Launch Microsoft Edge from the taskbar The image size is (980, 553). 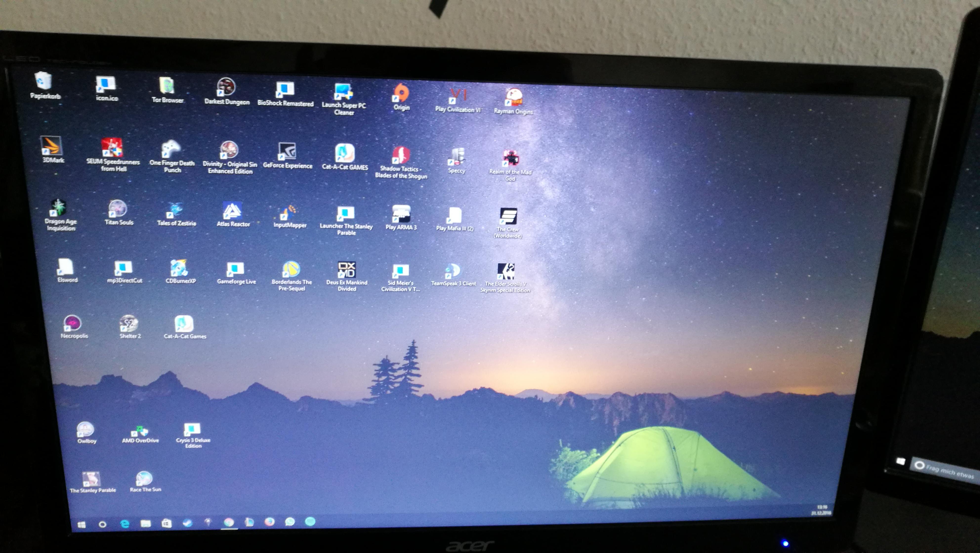pos(125,524)
